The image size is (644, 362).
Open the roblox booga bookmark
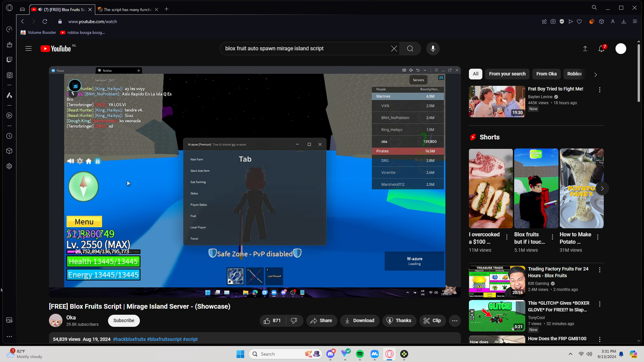click(83, 33)
